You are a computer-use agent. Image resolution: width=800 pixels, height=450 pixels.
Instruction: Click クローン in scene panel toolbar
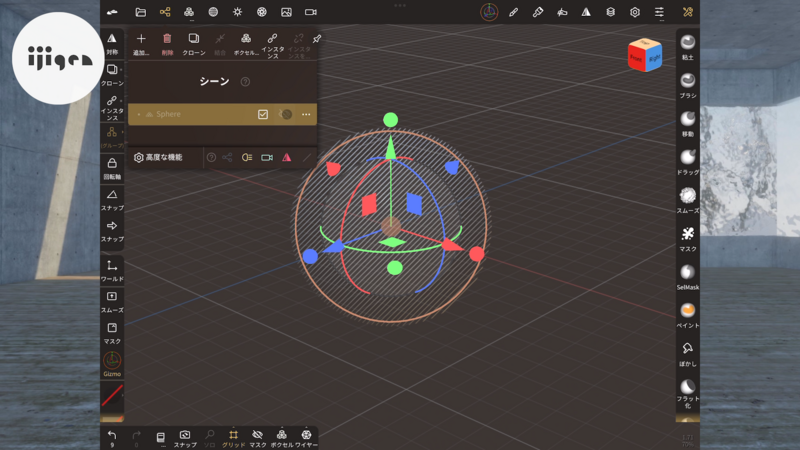point(194,44)
